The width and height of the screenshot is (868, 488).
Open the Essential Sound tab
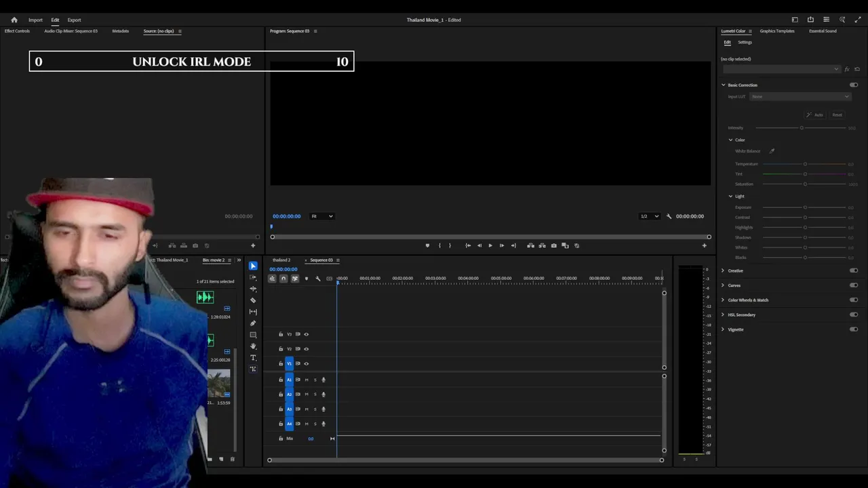tap(823, 31)
